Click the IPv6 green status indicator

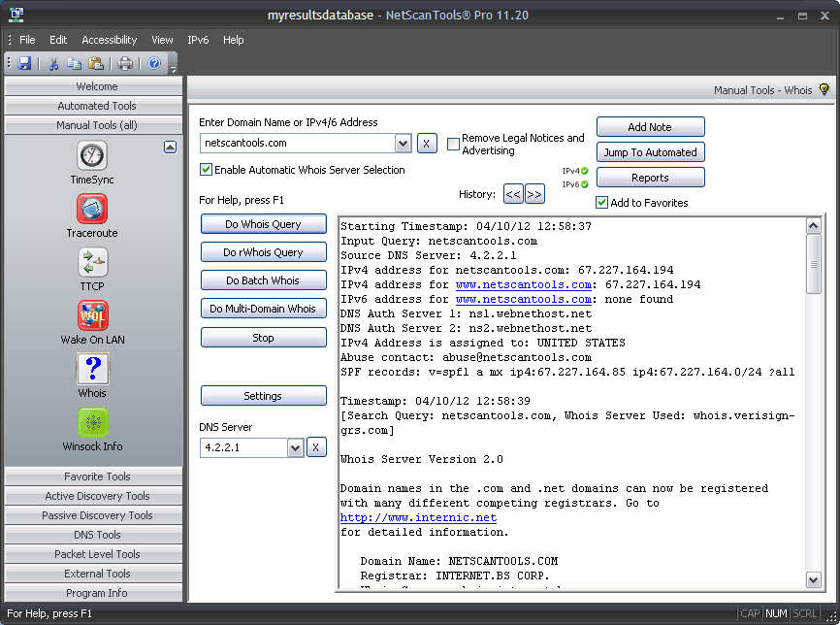(585, 184)
